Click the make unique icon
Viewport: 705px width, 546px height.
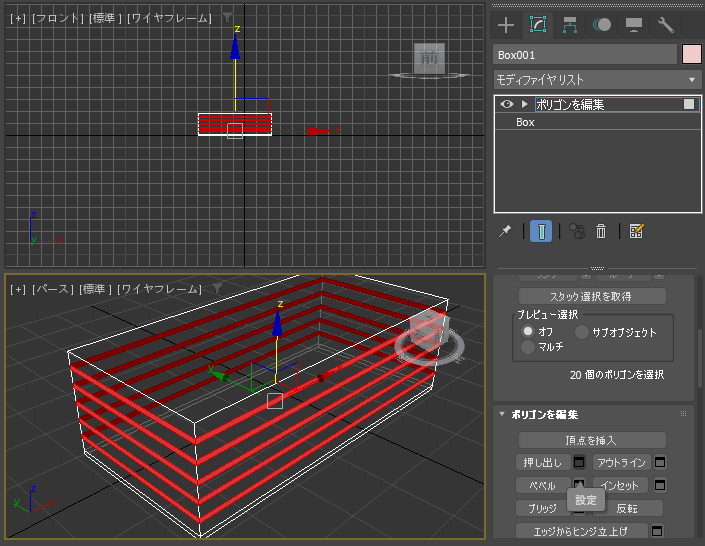pyautogui.click(x=577, y=231)
